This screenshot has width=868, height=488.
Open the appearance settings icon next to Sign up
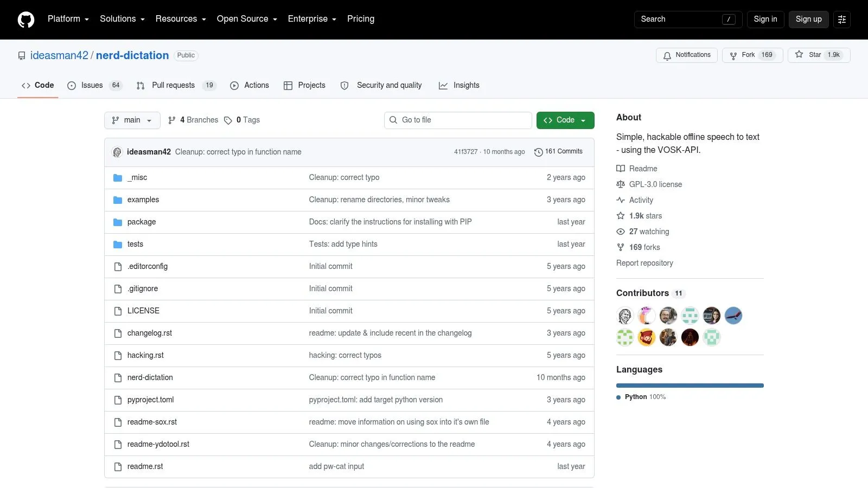(x=842, y=20)
